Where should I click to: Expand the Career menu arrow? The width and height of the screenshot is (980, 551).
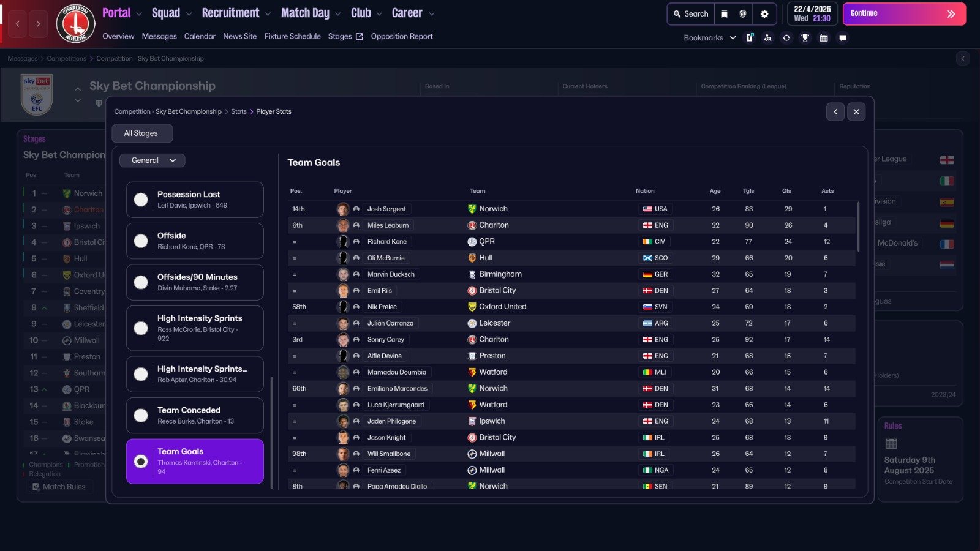(431, 14)
